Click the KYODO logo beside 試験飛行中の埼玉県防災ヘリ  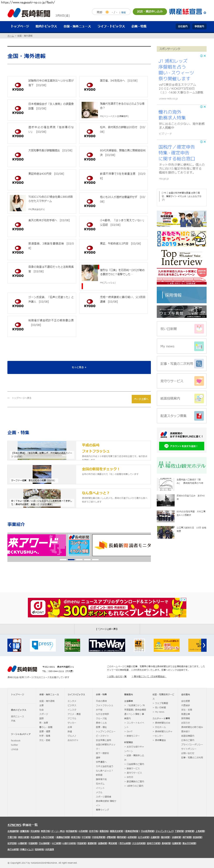pos(18,87)
